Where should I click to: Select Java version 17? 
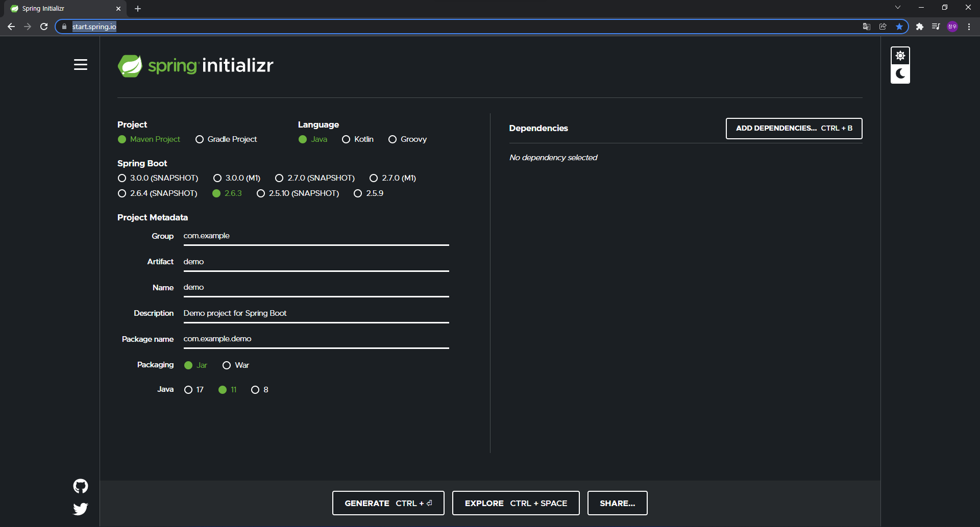coord(194,390)
